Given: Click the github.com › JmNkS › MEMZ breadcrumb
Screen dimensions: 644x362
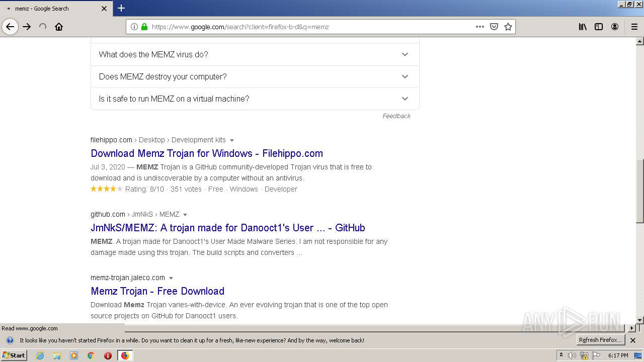Looking at the screenshot, I should pyautogui.click(x=135, y=214).
